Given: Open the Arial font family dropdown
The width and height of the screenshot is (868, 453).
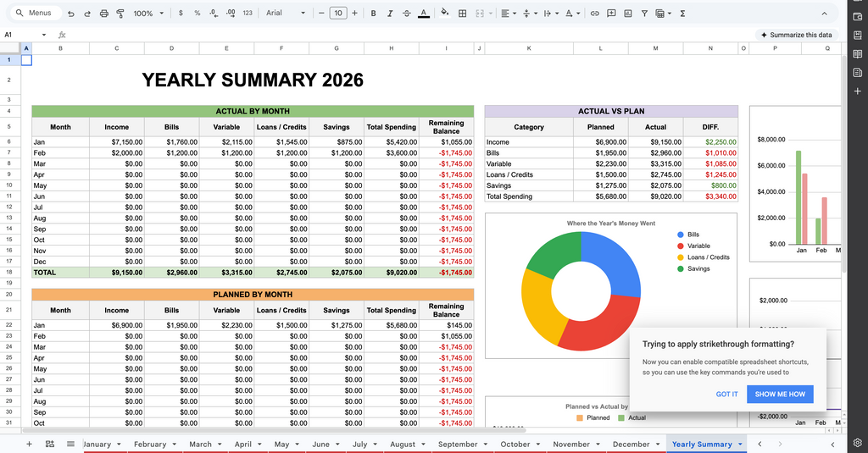Looking at the screenshot, I should 286,14.
